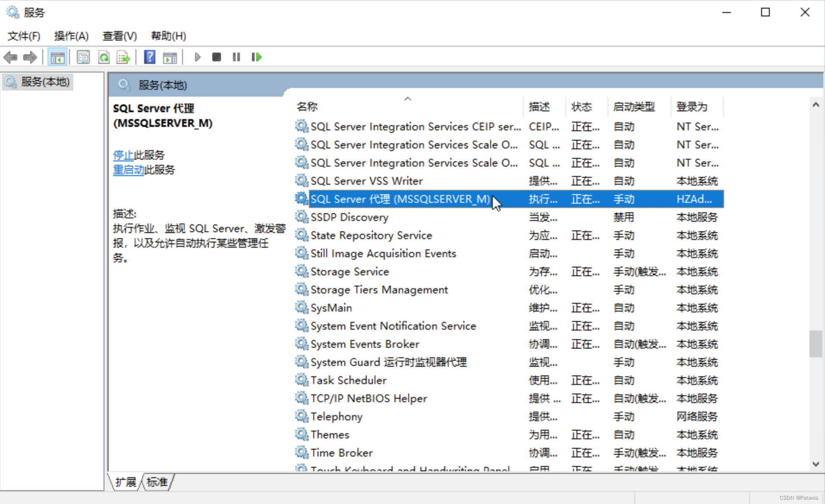Select the SQL Server VSS Writer service
The width and height of the screenshot is (825, 504).
509,181
